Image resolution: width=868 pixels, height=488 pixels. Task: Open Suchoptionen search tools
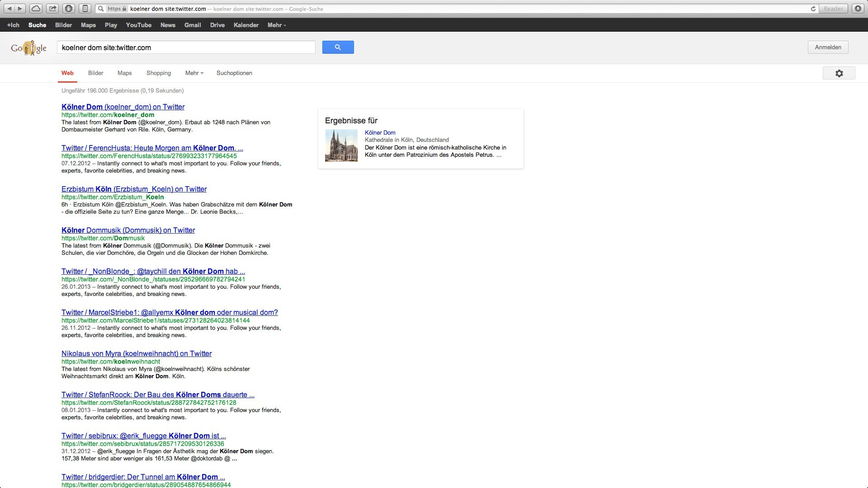234,73
